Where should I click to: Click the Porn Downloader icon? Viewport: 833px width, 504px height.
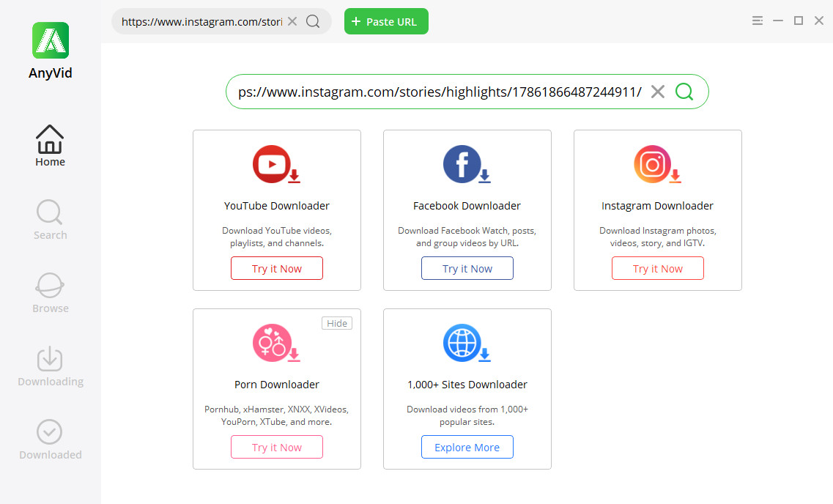point(275,344)
